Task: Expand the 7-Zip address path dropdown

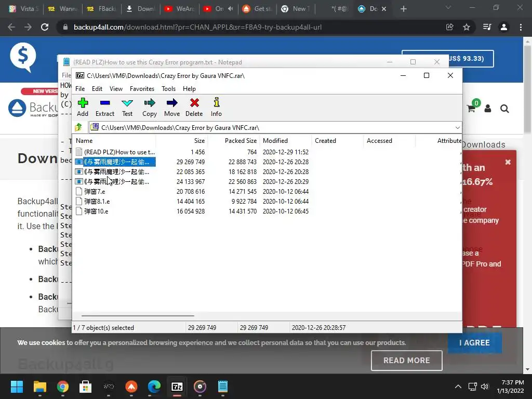Action: click(x=457, y=128)
